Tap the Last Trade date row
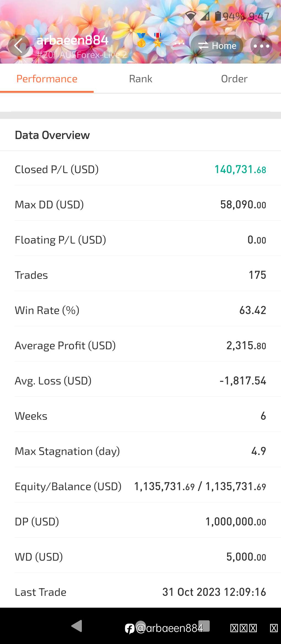 coord(140,592)
